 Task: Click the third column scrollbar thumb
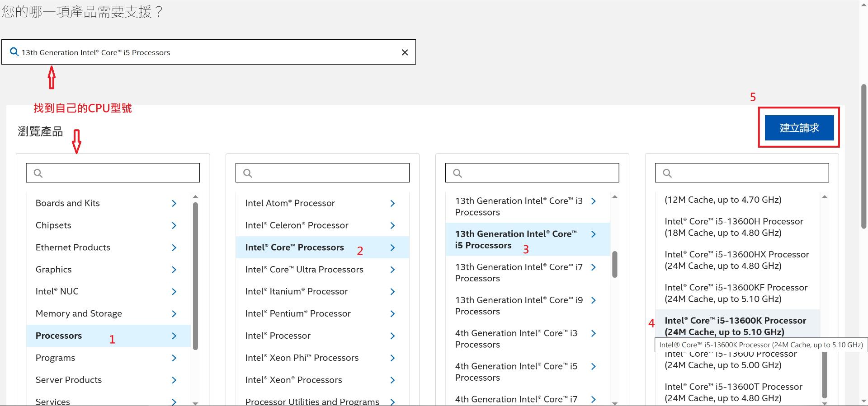click(614, 264)
